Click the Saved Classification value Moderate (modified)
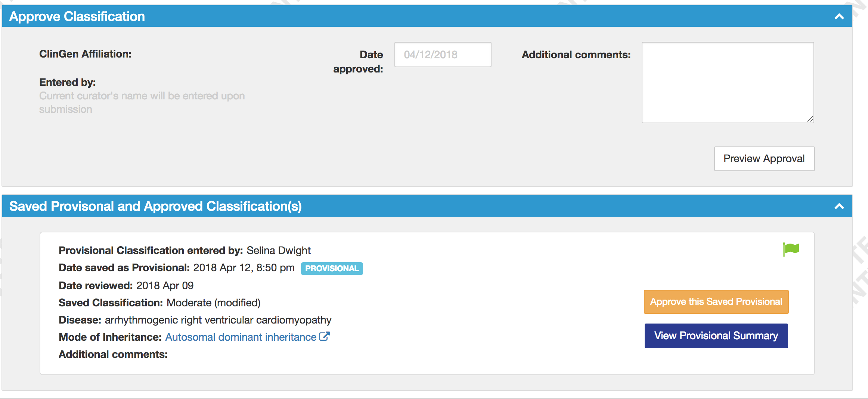Viewport: 868px width, 399px height. (213, 303)
